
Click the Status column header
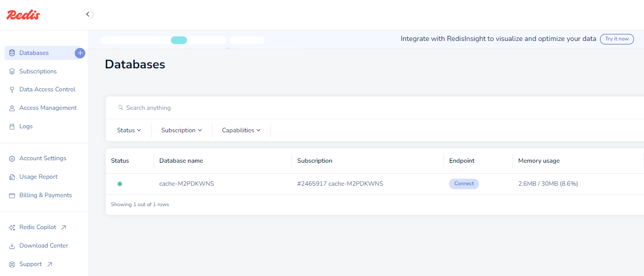120,161
